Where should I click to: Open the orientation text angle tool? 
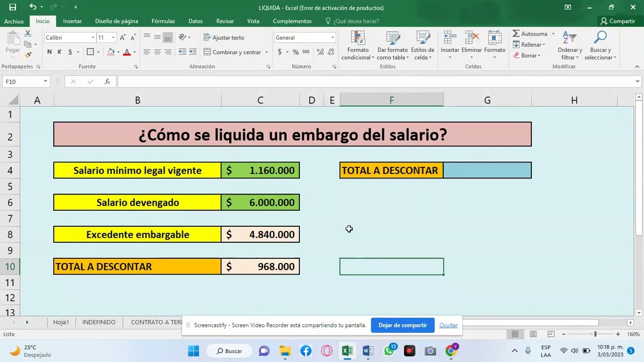pyautogui.click(x=182, y=38)
